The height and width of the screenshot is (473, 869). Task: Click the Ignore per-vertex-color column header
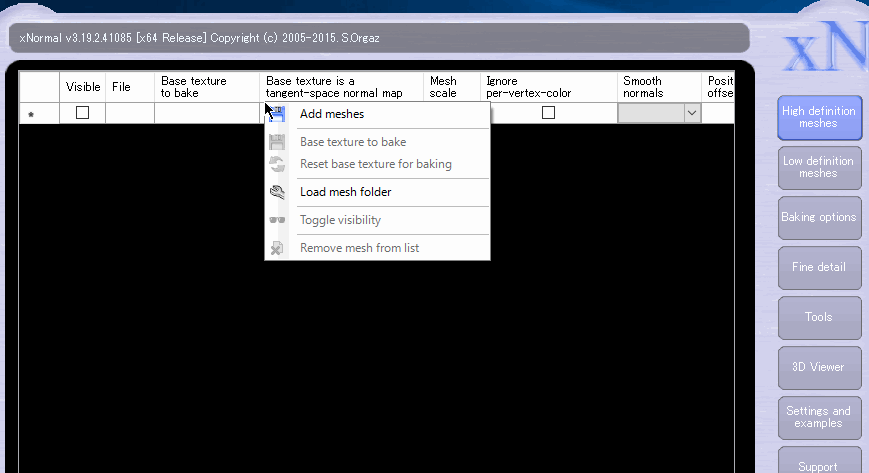click(549, 87)
